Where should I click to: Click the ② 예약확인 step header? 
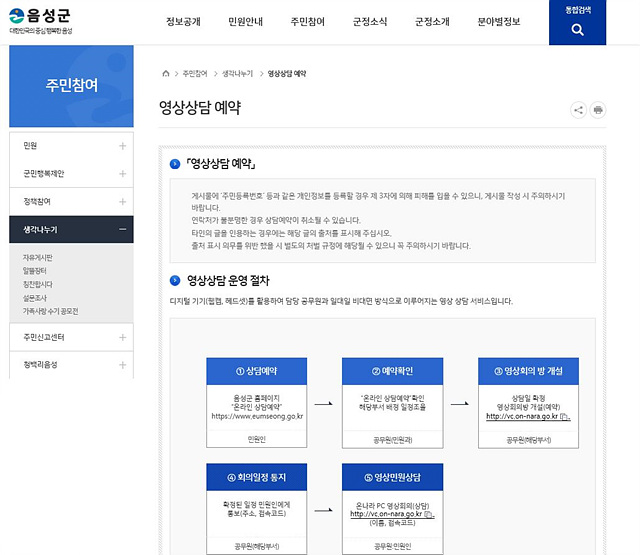click(x=392, y=371)
